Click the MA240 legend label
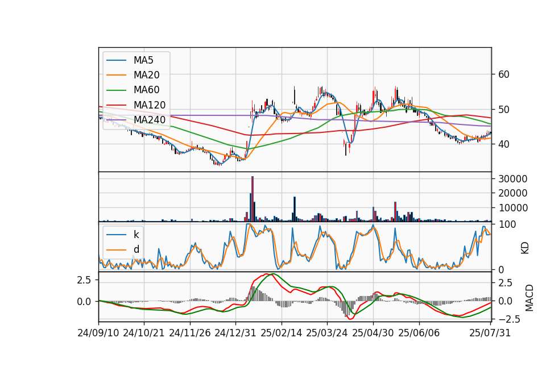 pyautogui.click(x=150, y=120)
